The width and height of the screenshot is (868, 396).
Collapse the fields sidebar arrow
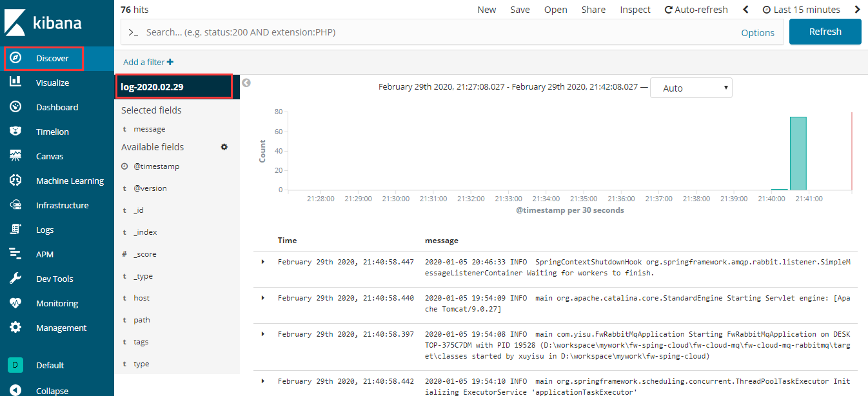(x=246, y=83)
